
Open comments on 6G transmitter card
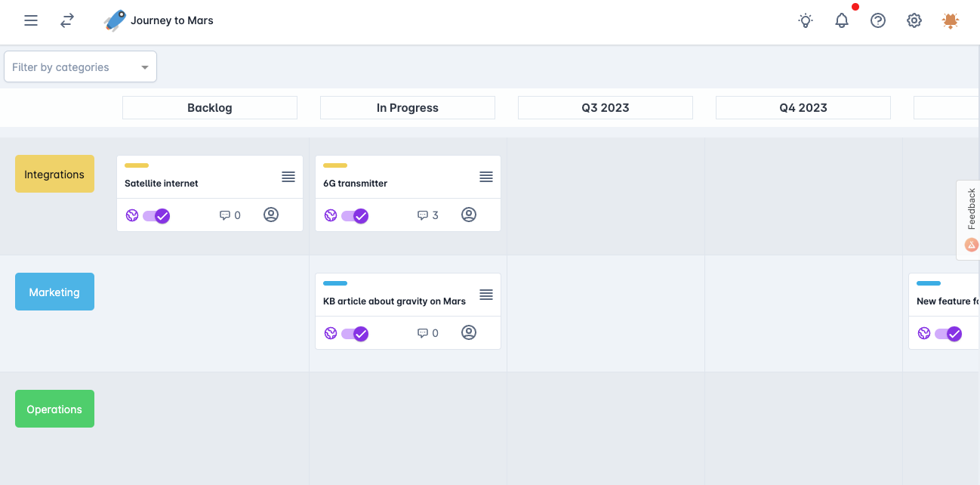(x=427, y=215)
